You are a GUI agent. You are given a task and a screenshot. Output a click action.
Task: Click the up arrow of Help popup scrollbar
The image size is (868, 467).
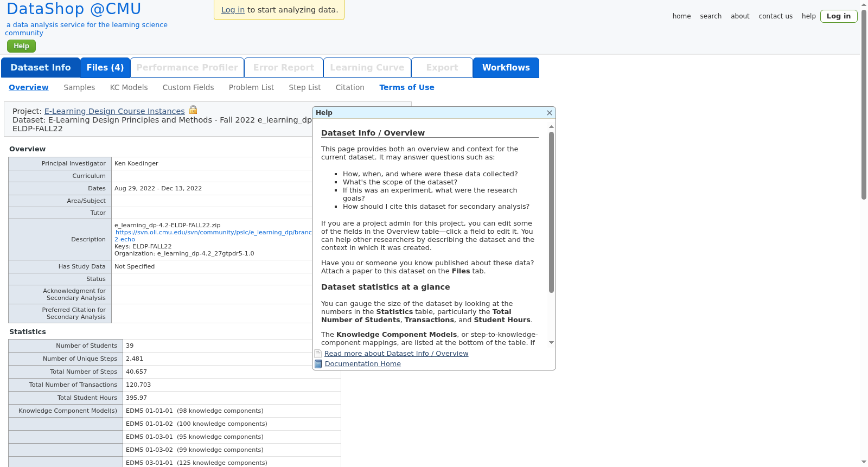point(551,127)
